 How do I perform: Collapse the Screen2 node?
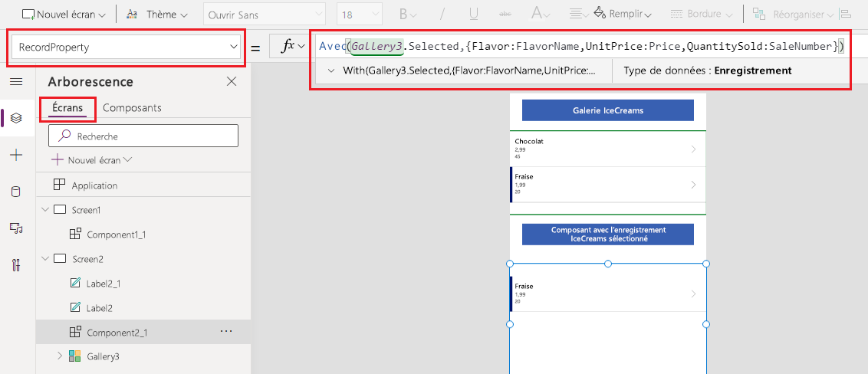point(44,259)
